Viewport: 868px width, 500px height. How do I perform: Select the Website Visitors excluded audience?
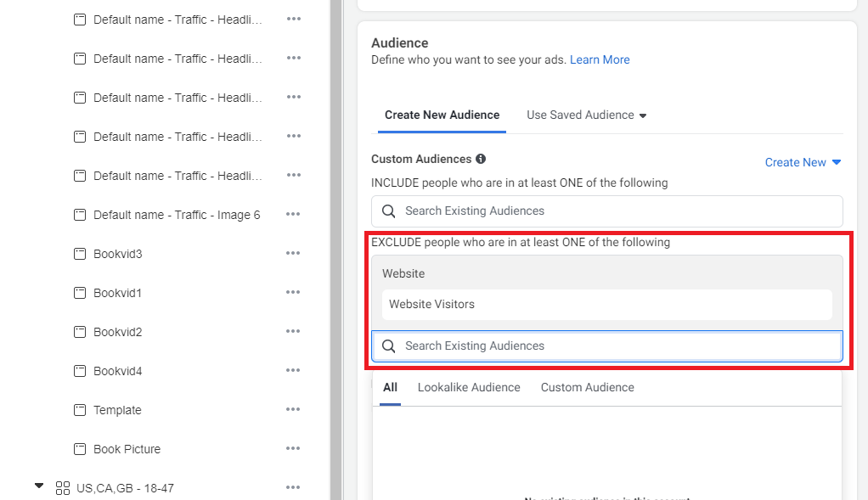(x=607, y=304)
